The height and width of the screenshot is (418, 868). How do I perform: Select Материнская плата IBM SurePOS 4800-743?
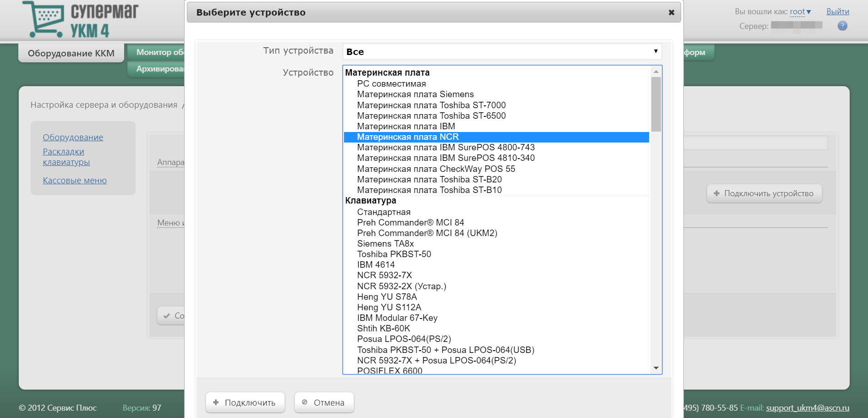[497, 147]
